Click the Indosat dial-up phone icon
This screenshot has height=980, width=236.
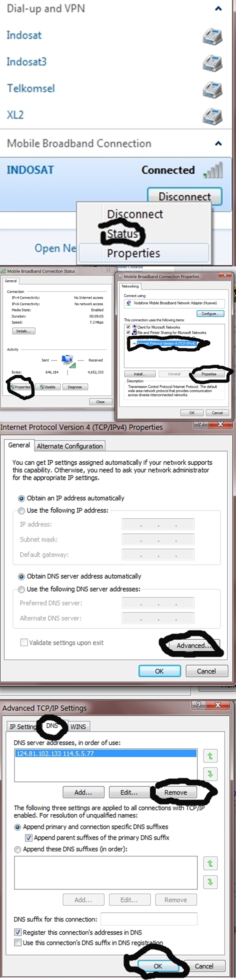[x=212, y=36]
